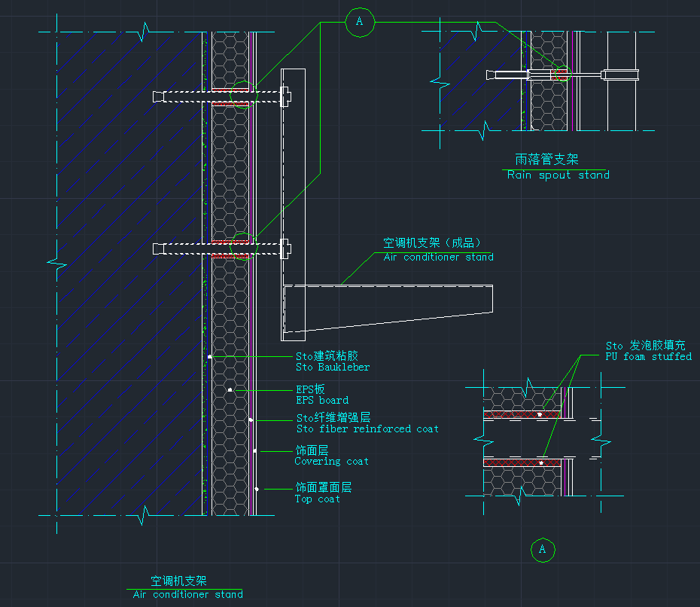Select '空调机支架（成品）' leader text
This screenshot has width=700, height=607.
(x=432, y=243)
